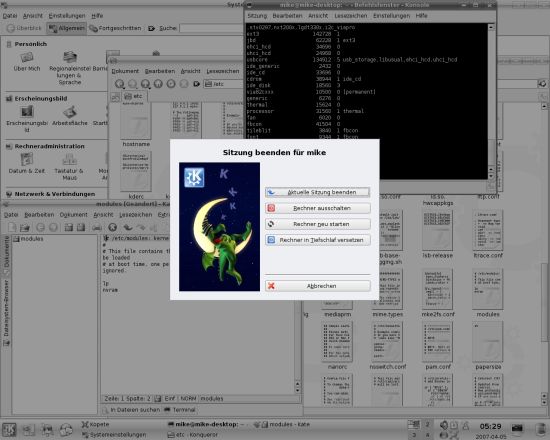The height and width of the screenshot is (440, 550).
Task: Click Suche input field in Systemeinstellungen
Action: click(212, 28)
